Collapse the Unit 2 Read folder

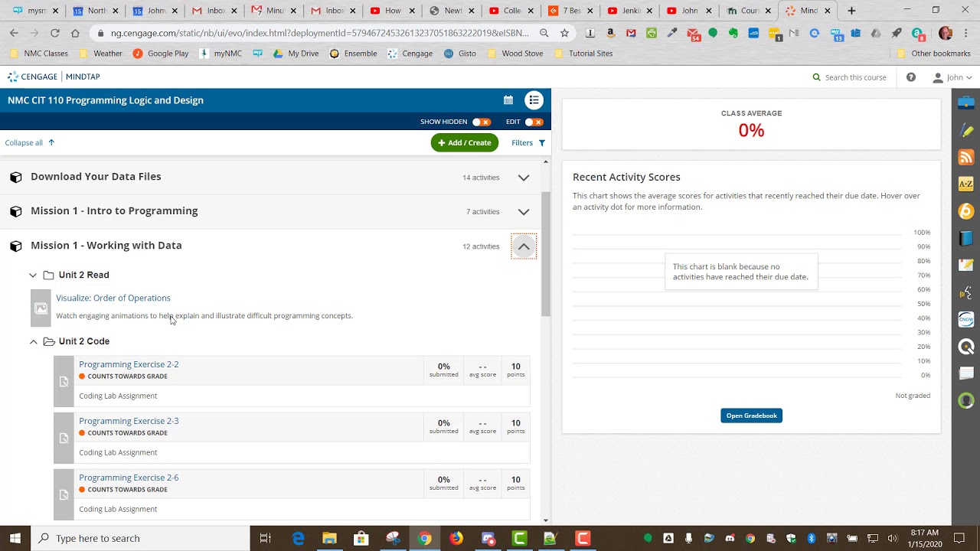33,275
